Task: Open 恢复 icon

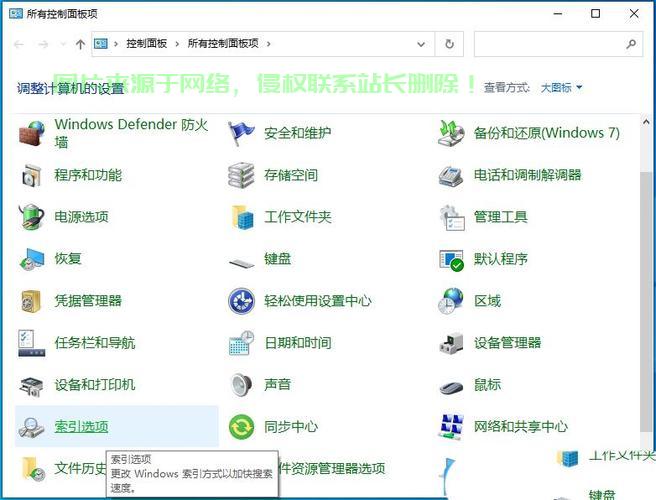Action: (x=32, y=259)
